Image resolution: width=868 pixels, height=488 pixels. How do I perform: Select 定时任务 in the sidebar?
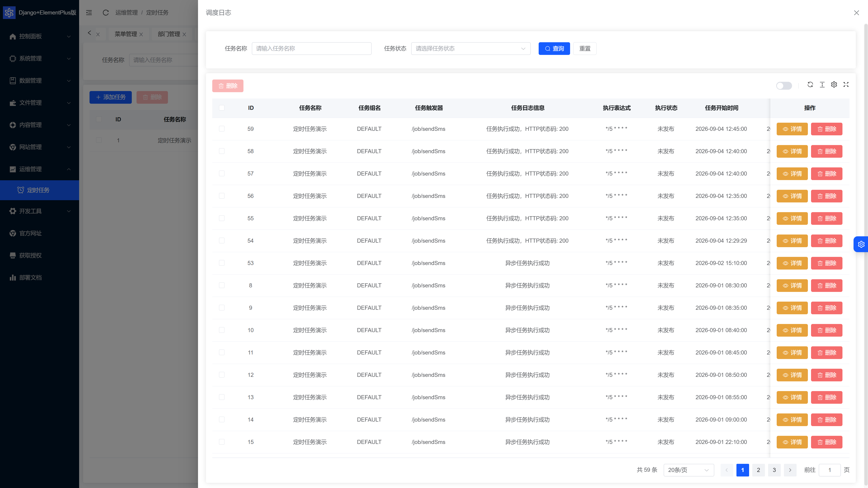39,190
